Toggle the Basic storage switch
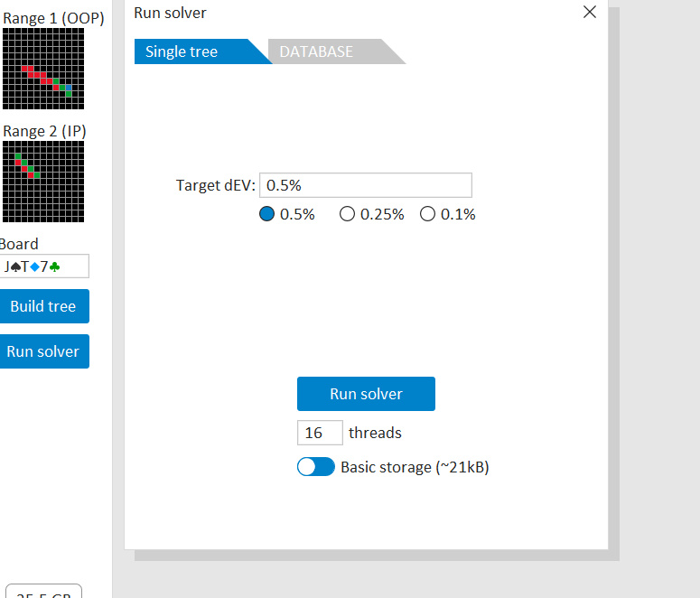The width and height of the screenshot is (700, 598). 315,467
